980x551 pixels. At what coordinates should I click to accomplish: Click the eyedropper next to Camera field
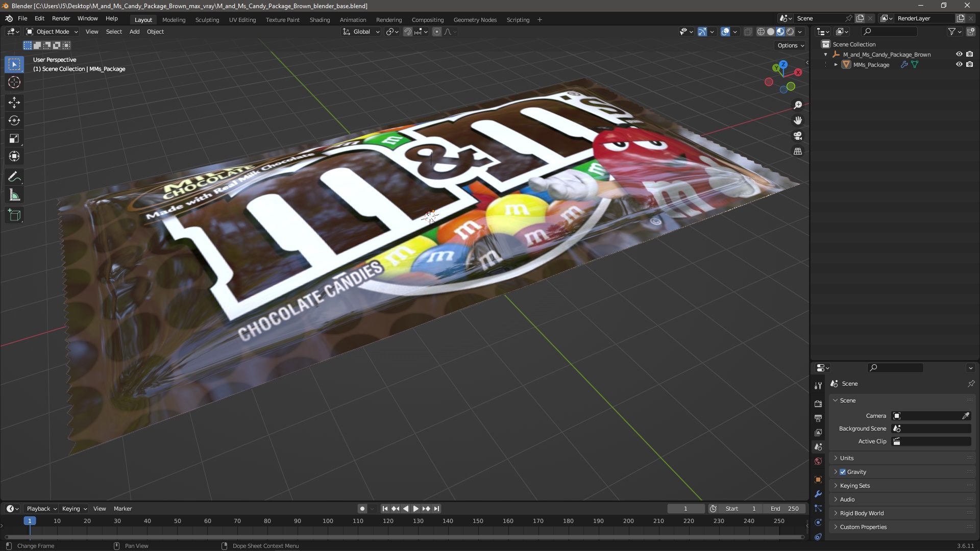tap(966, 416)
